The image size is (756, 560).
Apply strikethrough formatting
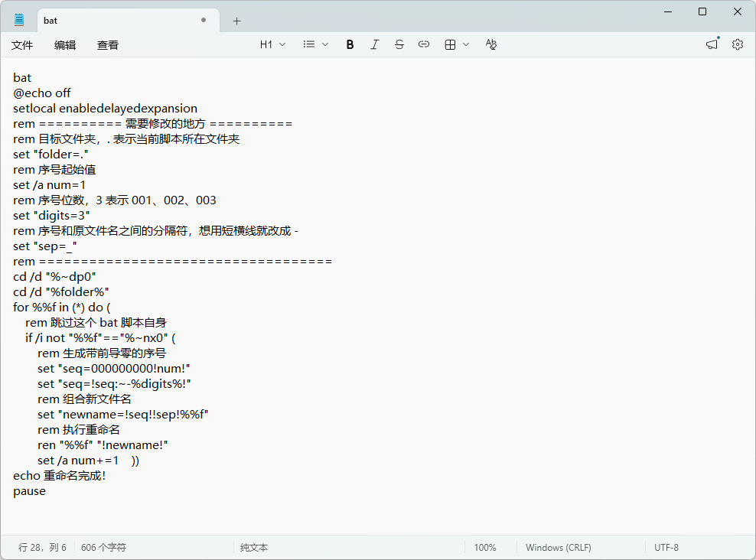coord(399,45)
